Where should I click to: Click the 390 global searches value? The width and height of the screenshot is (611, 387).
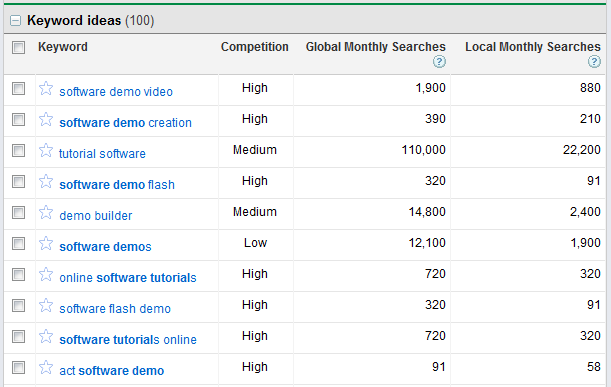pyautogui.click(x=435, y=119)
